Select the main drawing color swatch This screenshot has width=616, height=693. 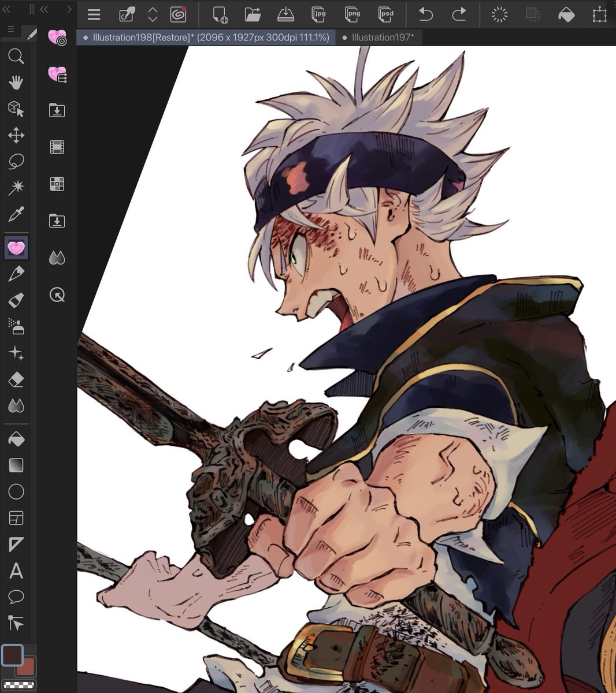12,655
